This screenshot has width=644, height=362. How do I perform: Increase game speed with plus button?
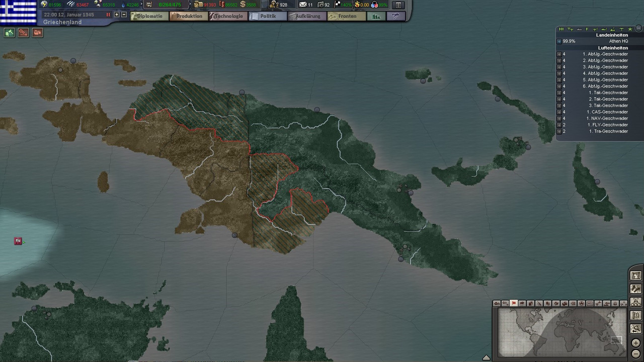tap(117, 15)
